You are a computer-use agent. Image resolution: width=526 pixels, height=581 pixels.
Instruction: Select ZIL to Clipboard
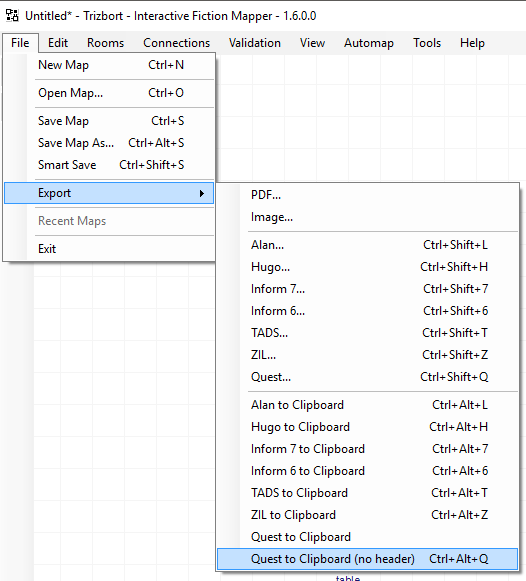367,515
